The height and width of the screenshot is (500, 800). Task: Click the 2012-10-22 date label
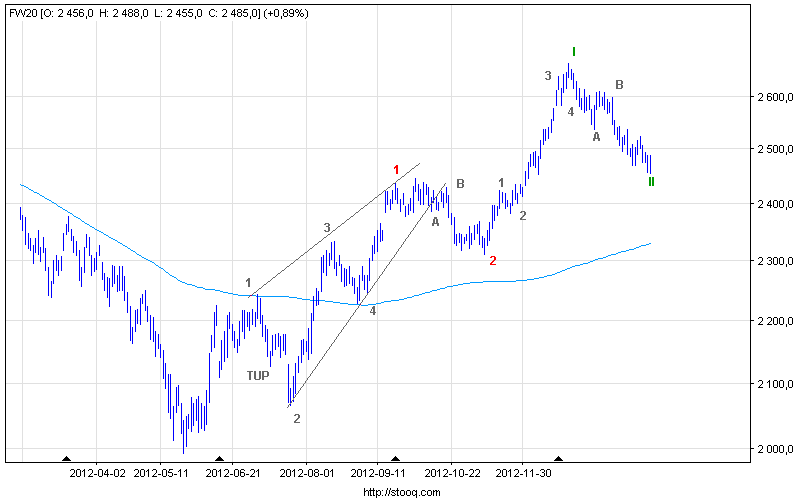tap(453, 473)
